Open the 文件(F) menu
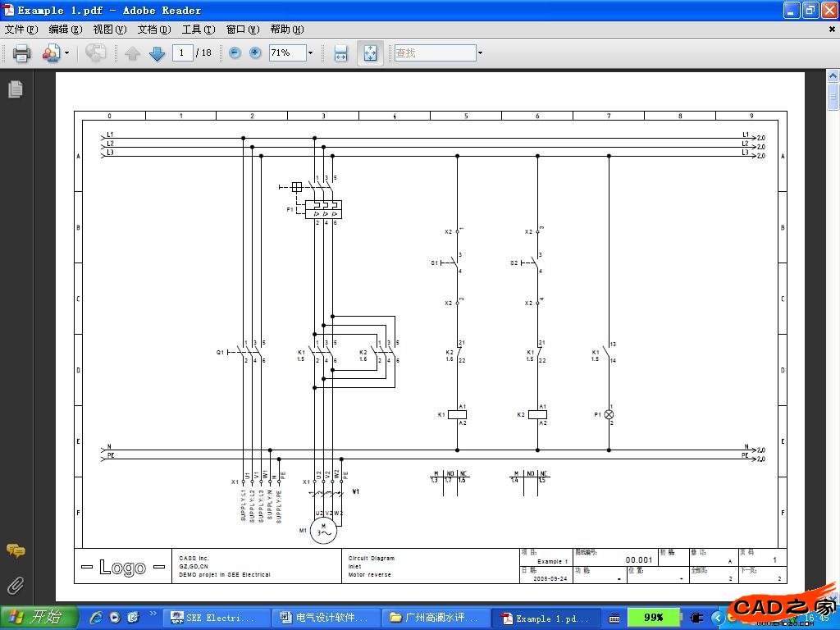This screenshot has height=630, width=840. [x=21, y=30]
